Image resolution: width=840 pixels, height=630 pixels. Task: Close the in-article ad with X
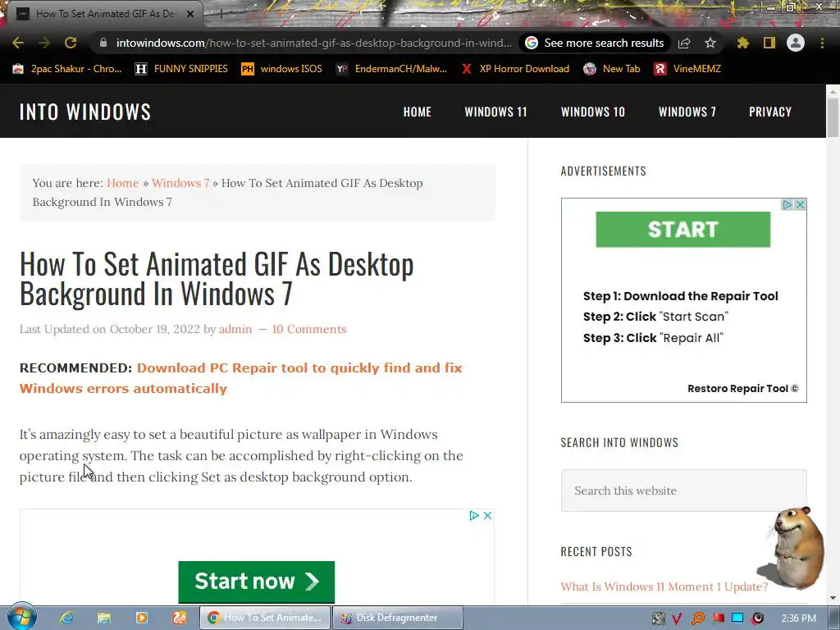[x=487, y=515]
